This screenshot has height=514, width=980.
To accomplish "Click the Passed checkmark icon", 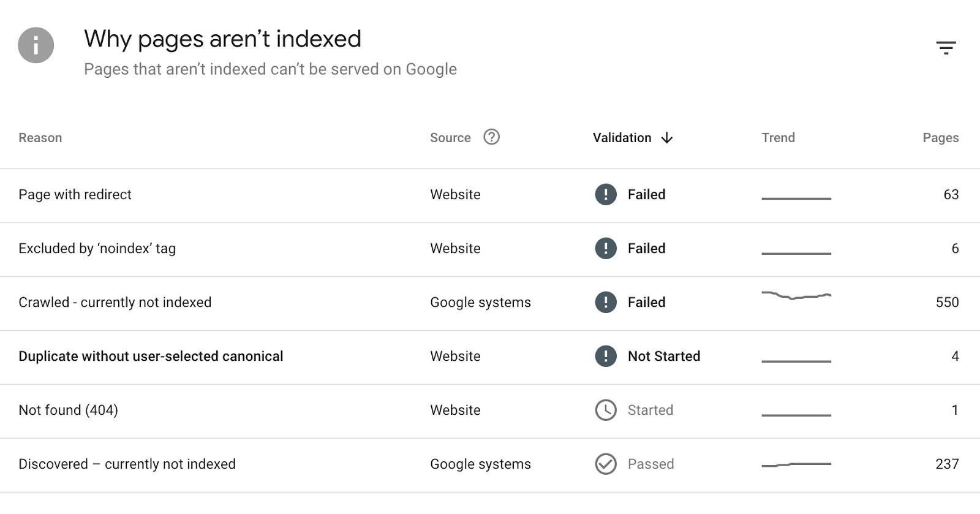I will (x=606, y=464).
